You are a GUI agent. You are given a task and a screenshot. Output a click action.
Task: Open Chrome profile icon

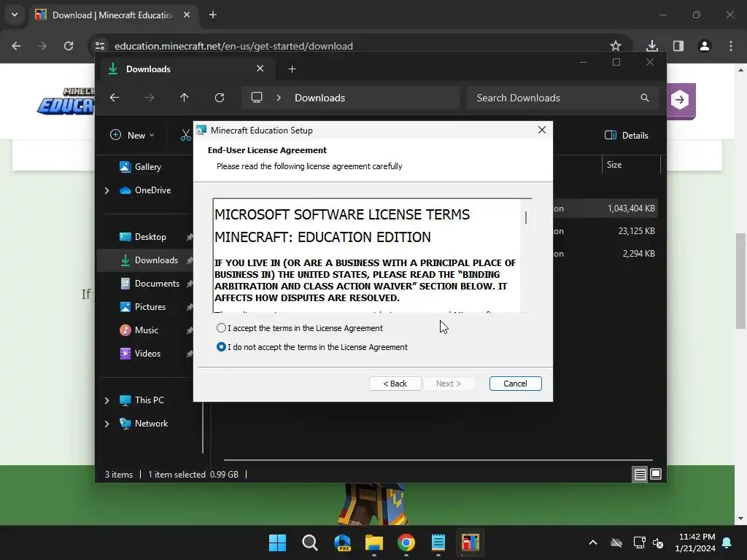[x=705, y=46]
